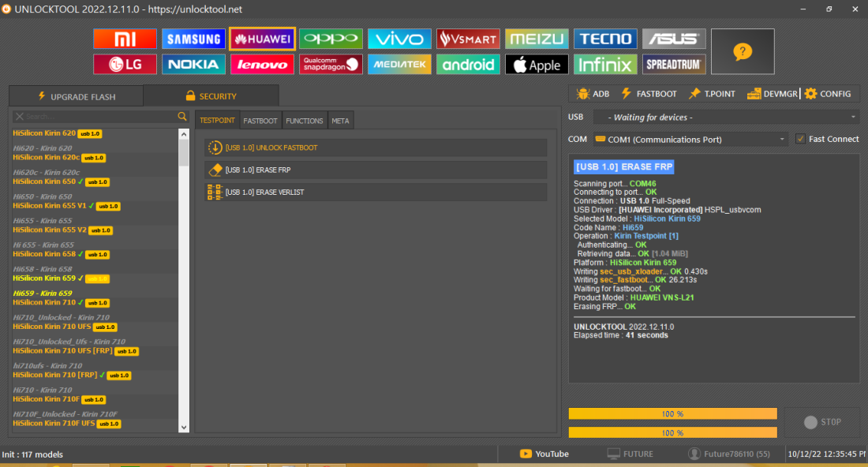The width and height of the screenshot is (868, 467).
Task: Open the OPPO brand section
Action: (x=331, y=39)
